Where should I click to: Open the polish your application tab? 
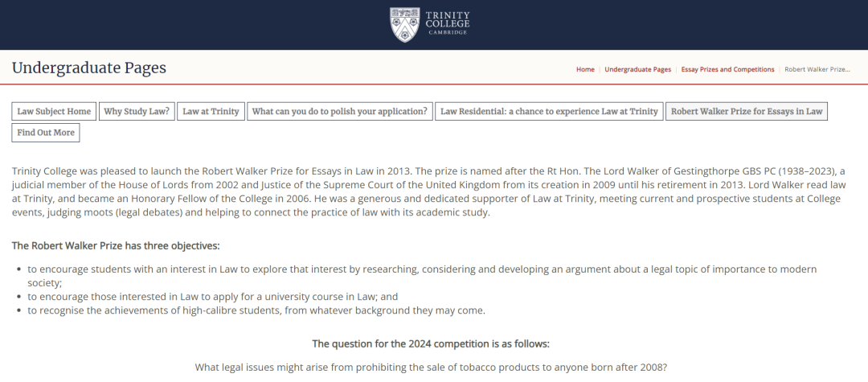(x=339, y=111)
